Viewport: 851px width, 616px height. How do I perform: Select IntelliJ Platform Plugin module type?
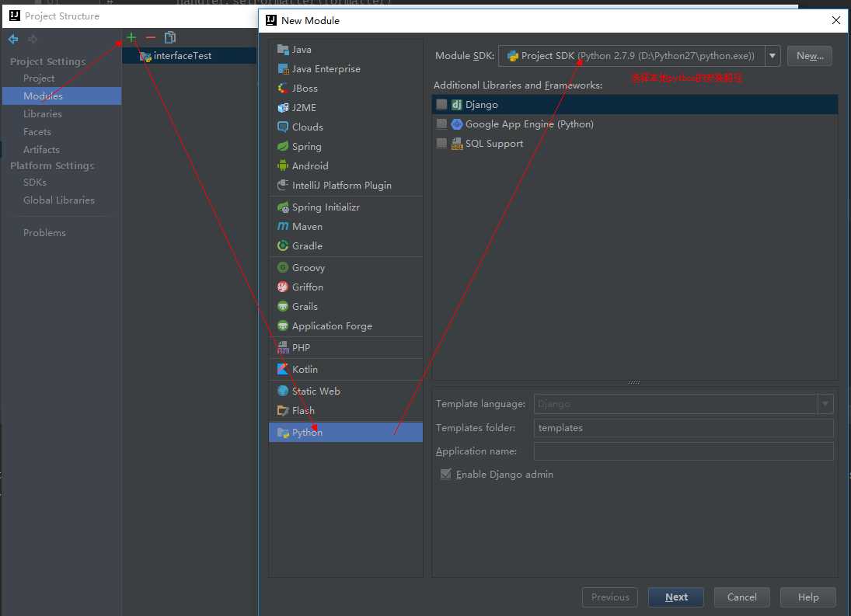346,186
